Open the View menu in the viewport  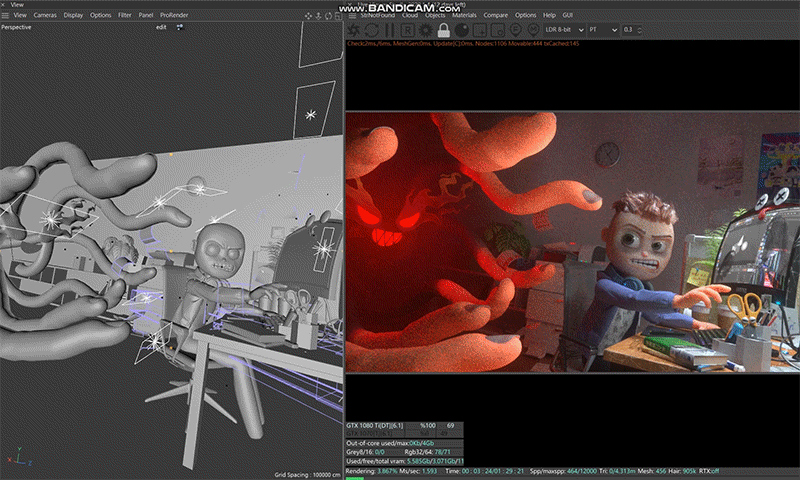20,15
